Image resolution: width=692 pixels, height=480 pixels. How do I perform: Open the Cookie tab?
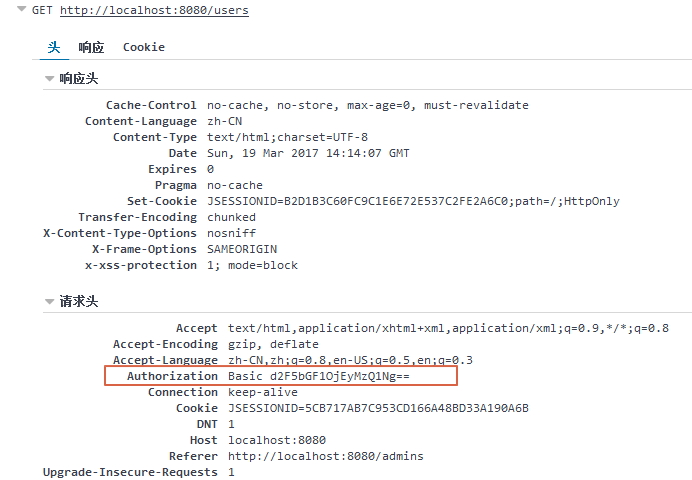click(x=144, y=47)
